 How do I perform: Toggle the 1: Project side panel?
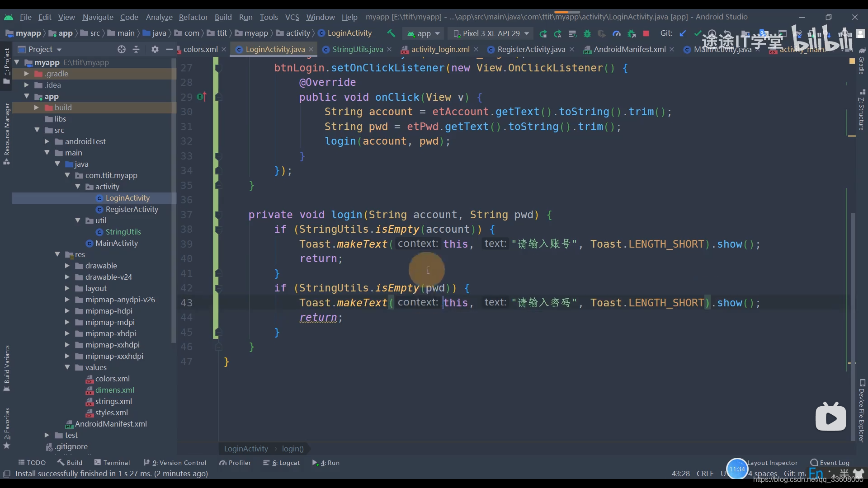point(7,66)
